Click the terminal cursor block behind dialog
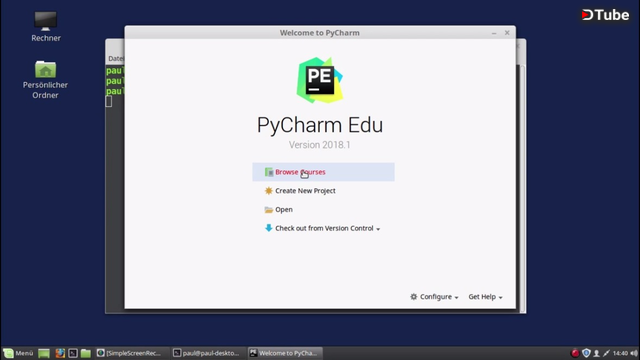Image resolution: width=640 pixels, height=360 pixels. pyautogui.click(x=109, y=102)
